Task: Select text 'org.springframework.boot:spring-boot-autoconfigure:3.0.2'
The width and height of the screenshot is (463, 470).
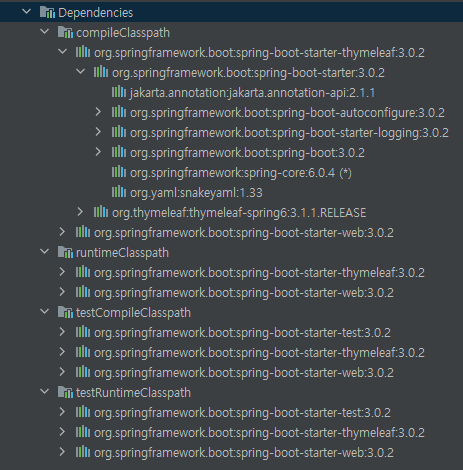Action: pyautogui.click(x=287, y=113)
